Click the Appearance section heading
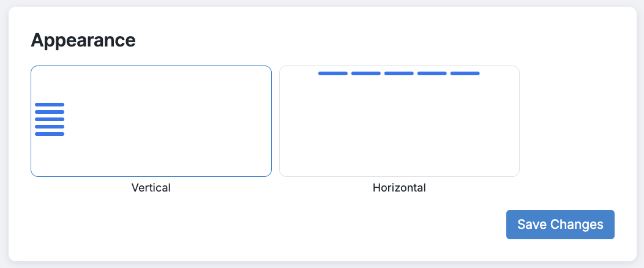644x268 pixels. pos(83,40)
